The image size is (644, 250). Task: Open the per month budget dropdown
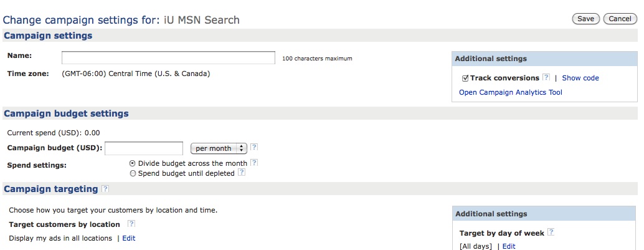click(219, 148)
